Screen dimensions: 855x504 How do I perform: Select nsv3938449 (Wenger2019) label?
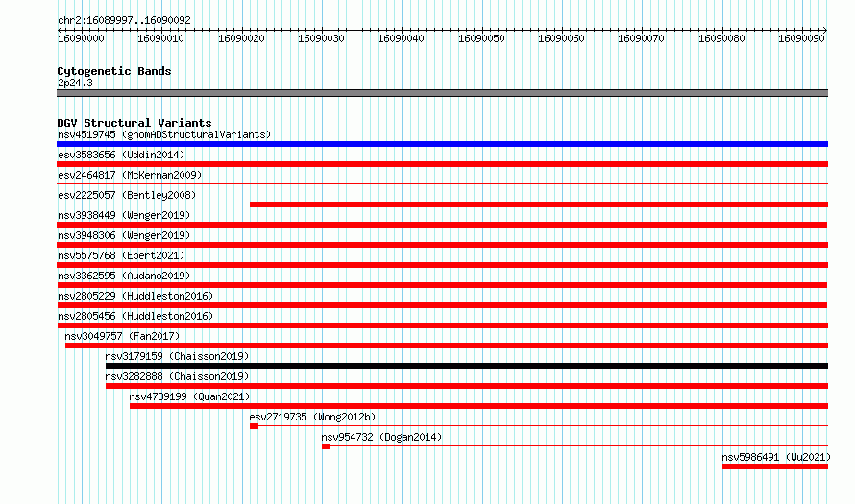[x=124, y=215]
